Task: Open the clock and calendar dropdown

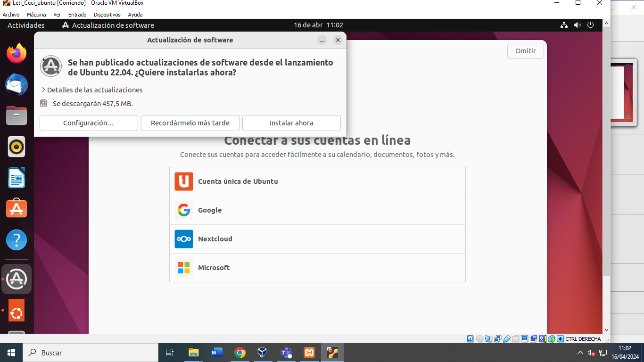Action: click(318, 25)
